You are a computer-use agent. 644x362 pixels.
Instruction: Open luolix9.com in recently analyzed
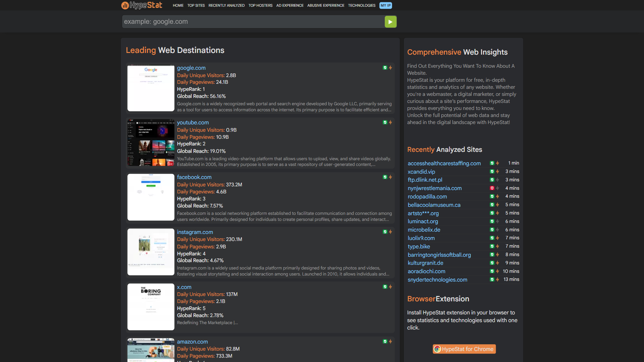[421, 238]
